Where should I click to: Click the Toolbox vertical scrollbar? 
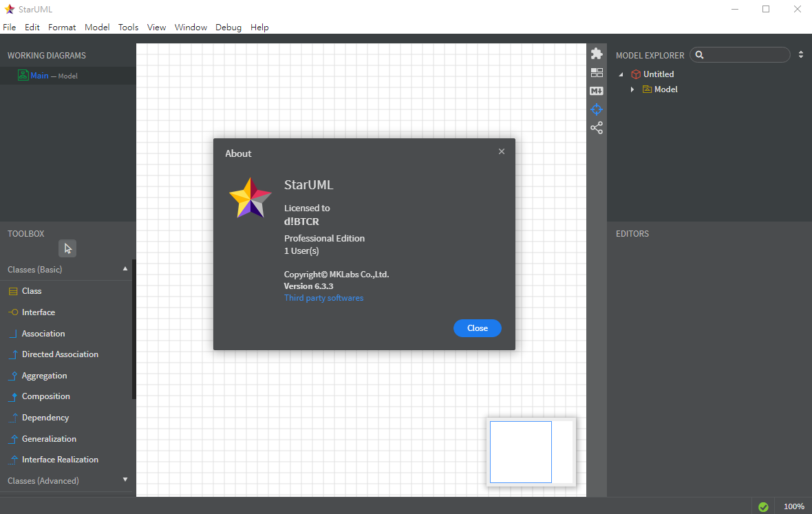134,329
